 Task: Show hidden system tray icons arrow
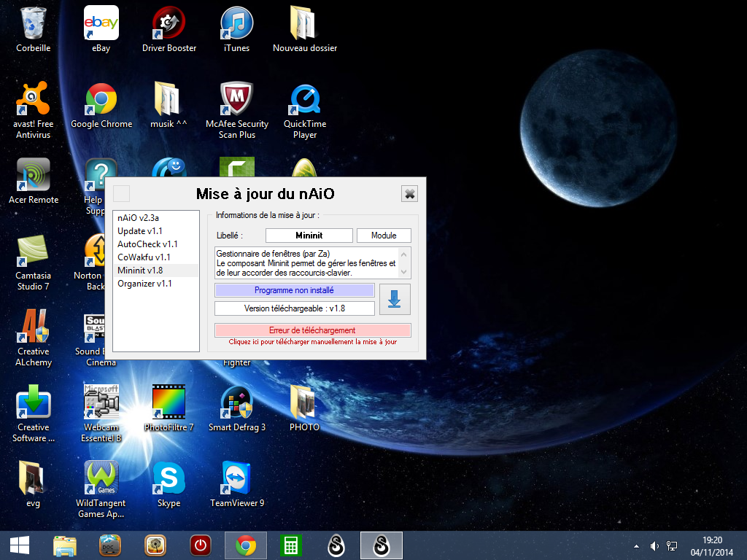636,546
